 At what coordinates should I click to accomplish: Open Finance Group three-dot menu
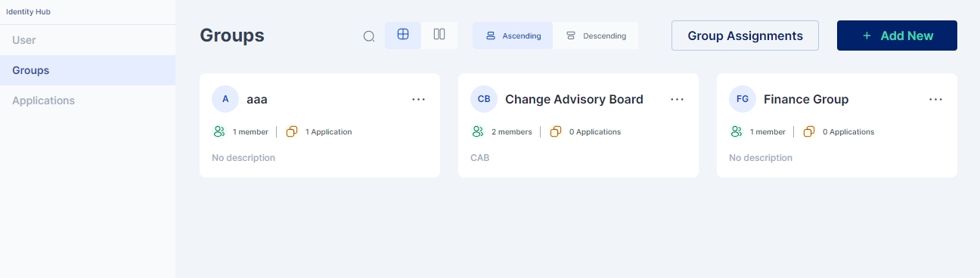tap(936, 99)
